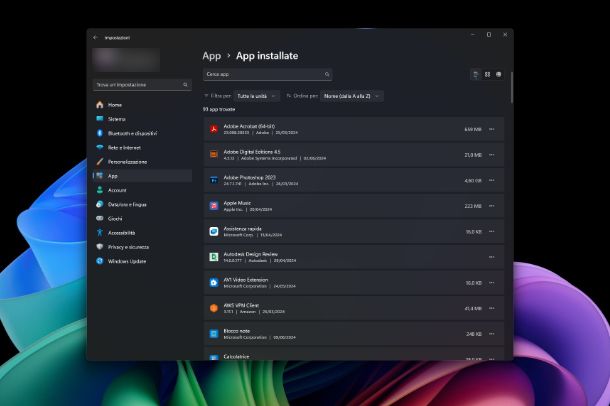
Task: Open Windows Update settings
Action: [142, 261]
